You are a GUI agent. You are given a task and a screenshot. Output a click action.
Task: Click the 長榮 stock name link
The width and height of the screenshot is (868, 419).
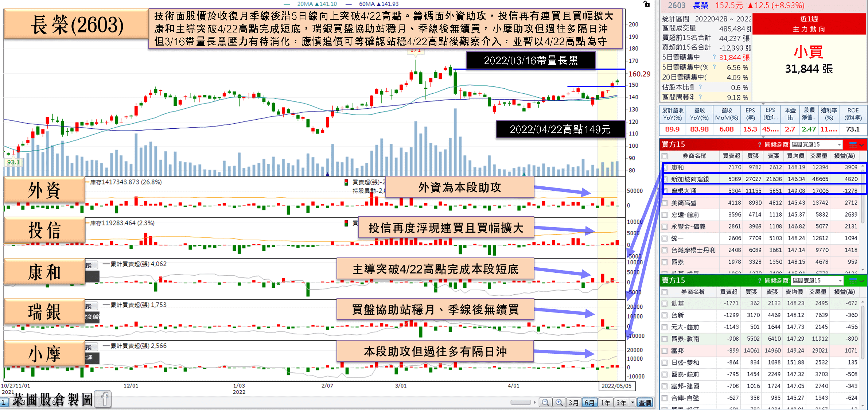tap(700, 5)
